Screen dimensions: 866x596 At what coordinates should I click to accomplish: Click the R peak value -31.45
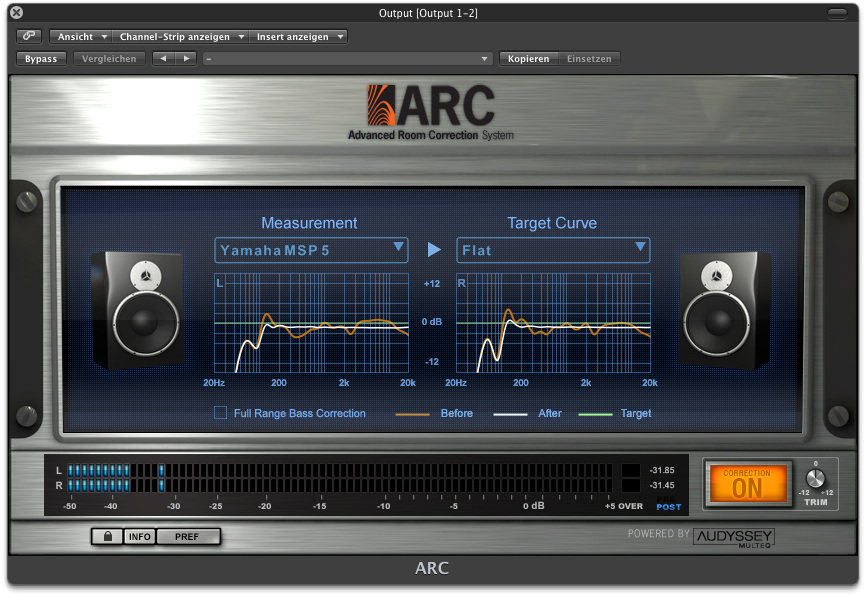point(662,485)
